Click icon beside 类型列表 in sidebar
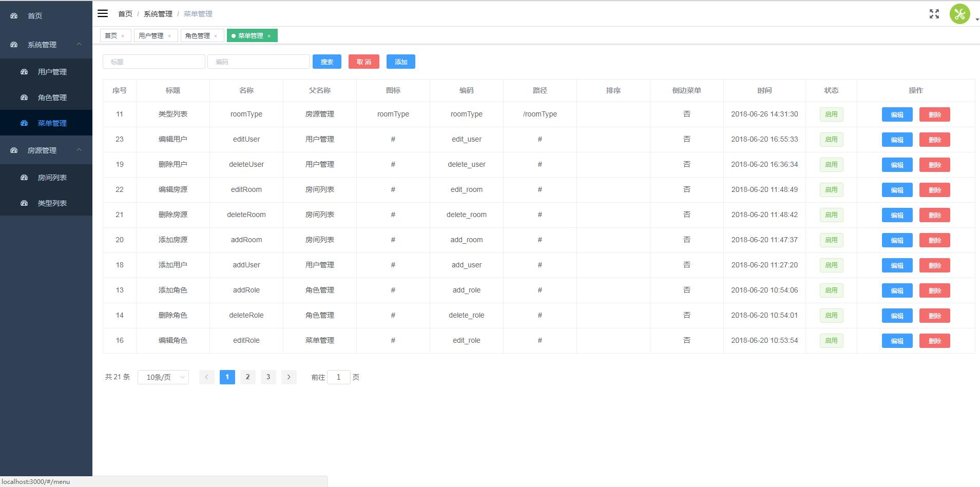This screenshot has height=487, width=980. [24, 203]
